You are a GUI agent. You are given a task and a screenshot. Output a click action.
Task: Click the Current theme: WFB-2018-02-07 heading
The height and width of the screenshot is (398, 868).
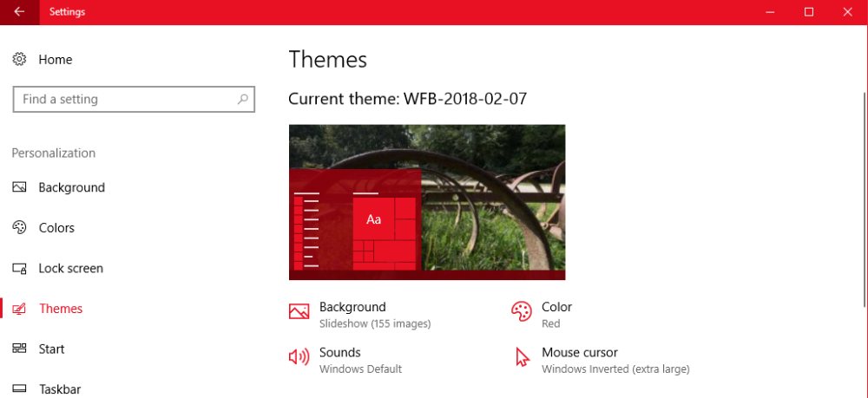tap(407, 99)
